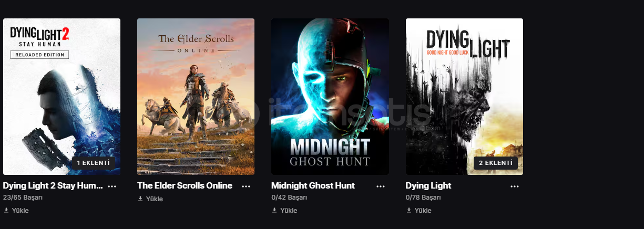The height and width of the screenshot is (229, 644).
Task: Open more options for Midnight Ghost Hunt
Action: pyautogui.click(x=381, y=186)
